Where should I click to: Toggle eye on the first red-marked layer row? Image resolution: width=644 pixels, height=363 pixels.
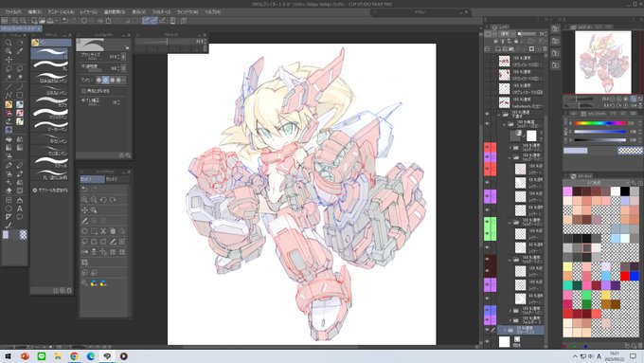point(488,147)
